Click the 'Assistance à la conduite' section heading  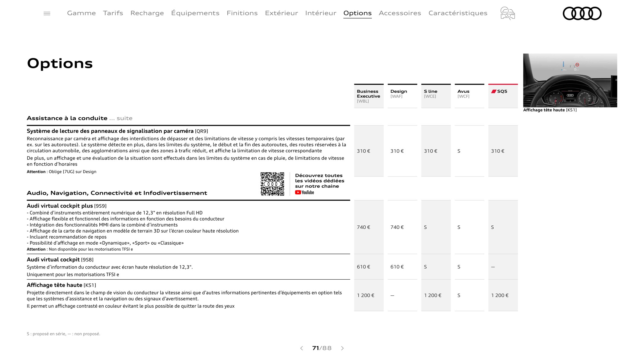(80, 118)
